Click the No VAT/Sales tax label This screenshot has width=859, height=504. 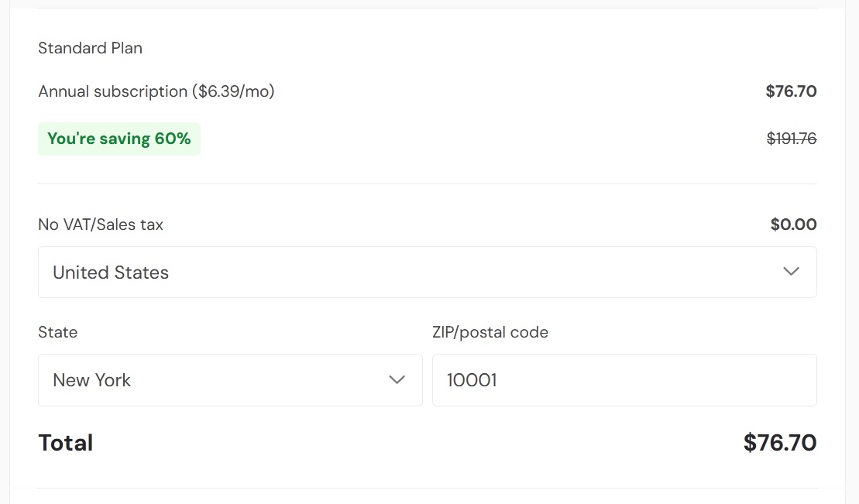(101, 225)
